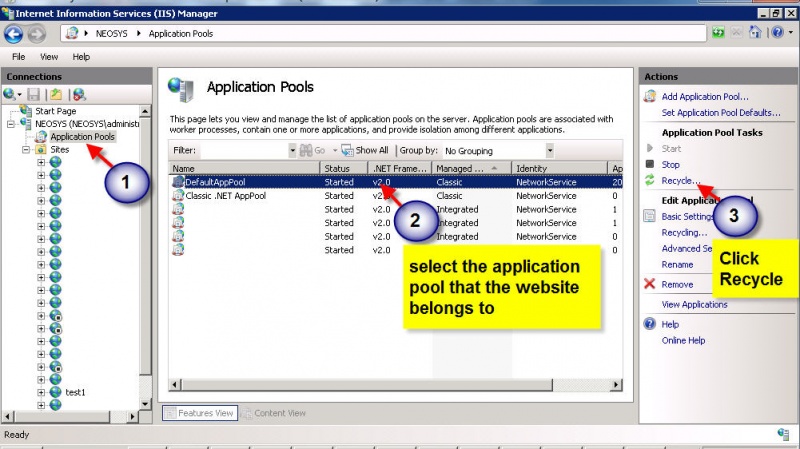Click the blue Help icon in Actions pane
The height and width of the screenshot is (449, 800).
(649, 323)
